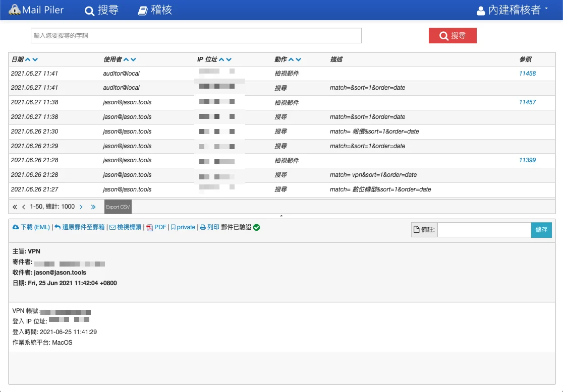Open reference 11457 link
Screen dimensions: 563x392
pyautogui.click(x=527, y=102)
